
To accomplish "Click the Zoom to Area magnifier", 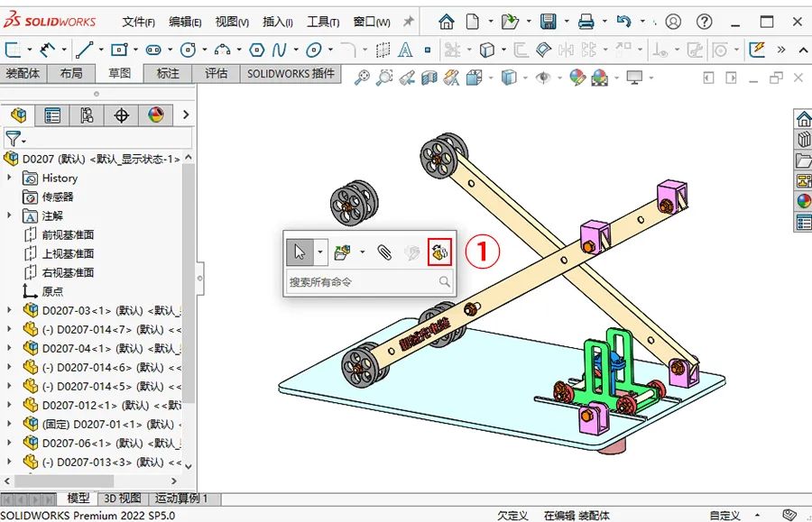I will click(x=384, y=78).
